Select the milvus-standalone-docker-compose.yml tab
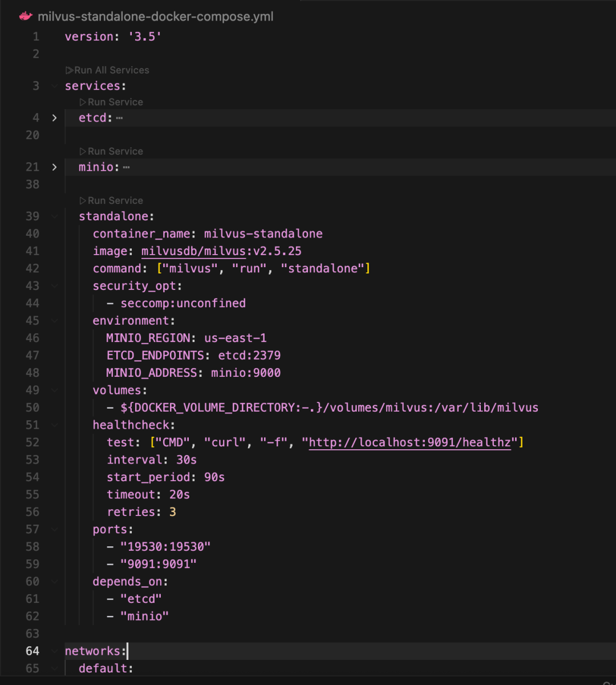616x685 pixels. pos(155,17)
